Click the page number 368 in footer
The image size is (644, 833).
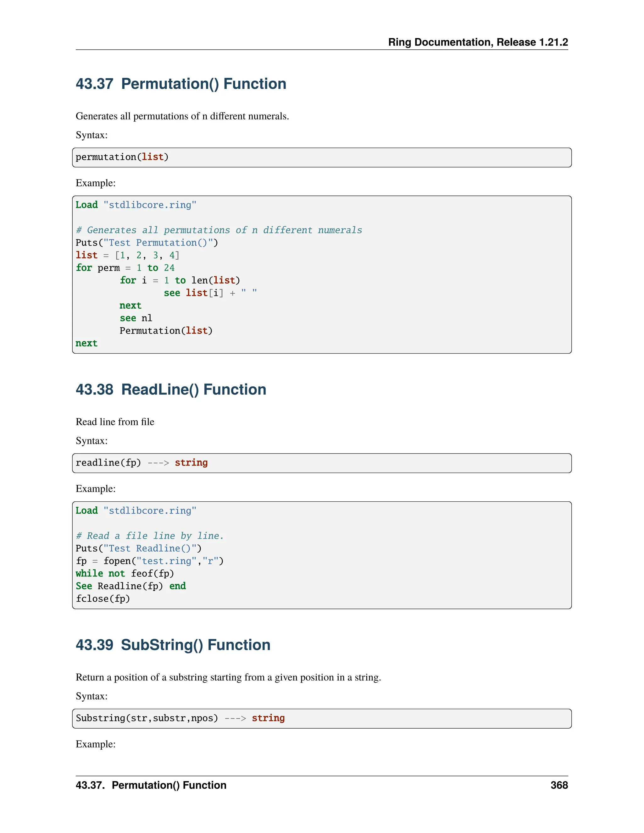[559, 785]
